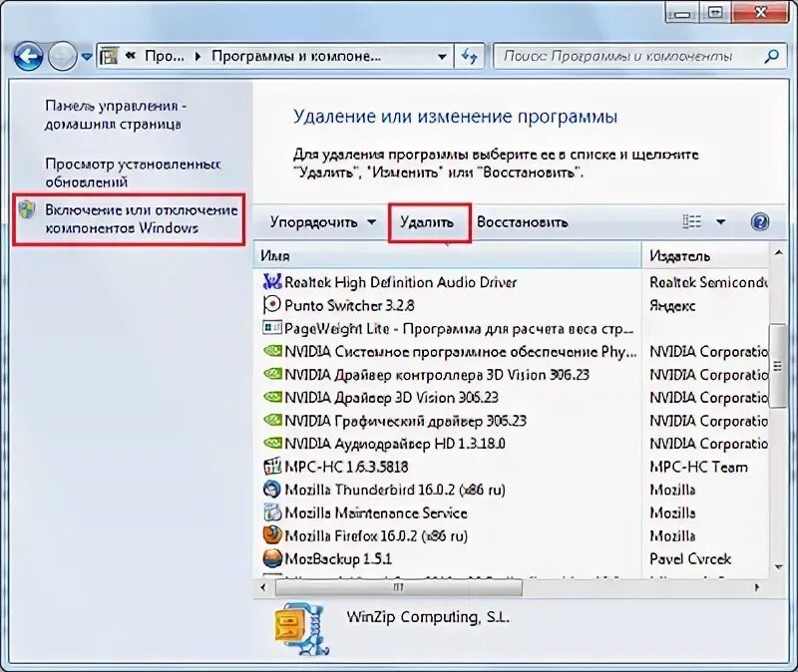This screenshot has width=798, height=672.
Task: Select Realtek High Definition Audio Driver row
Action: 512,282
